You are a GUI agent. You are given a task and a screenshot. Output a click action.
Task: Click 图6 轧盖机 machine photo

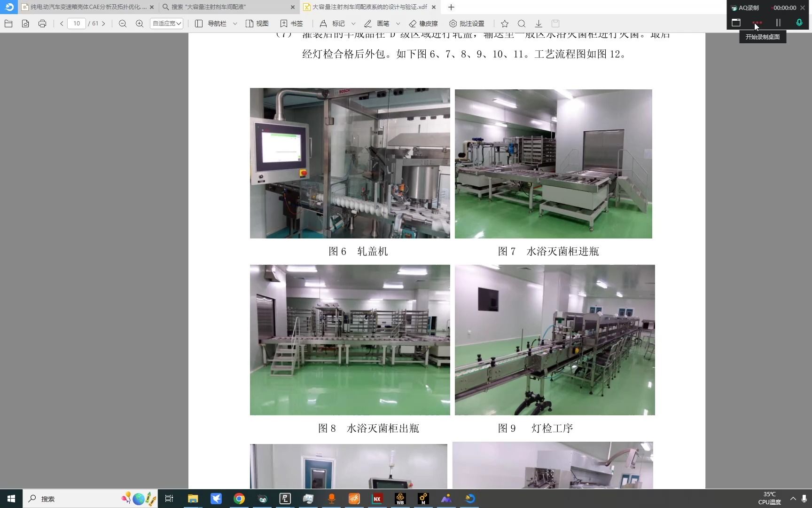point(350,163)
